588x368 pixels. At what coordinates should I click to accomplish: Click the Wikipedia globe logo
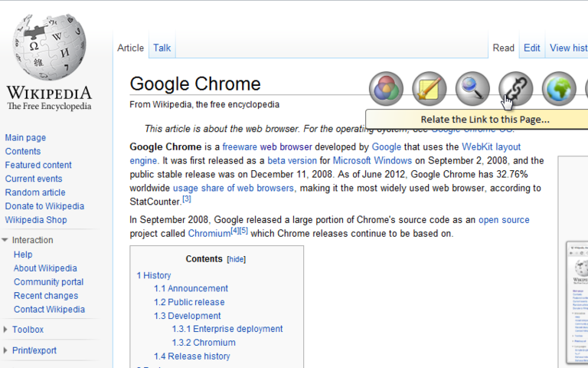[49, 47]
